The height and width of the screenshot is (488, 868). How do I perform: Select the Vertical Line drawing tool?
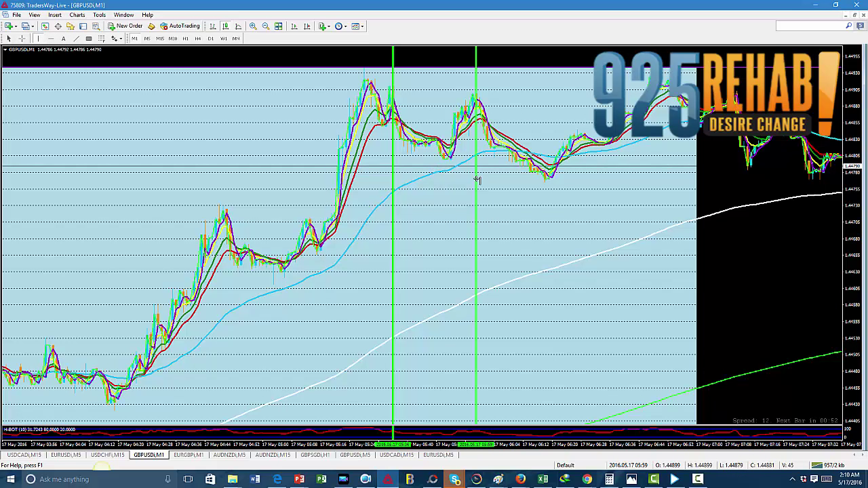(38, 39)
